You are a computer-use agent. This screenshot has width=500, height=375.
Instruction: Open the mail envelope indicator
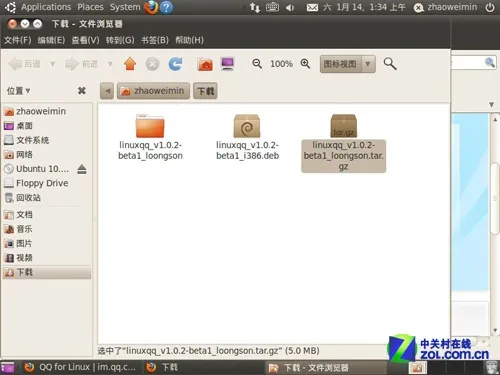(312, 7)
